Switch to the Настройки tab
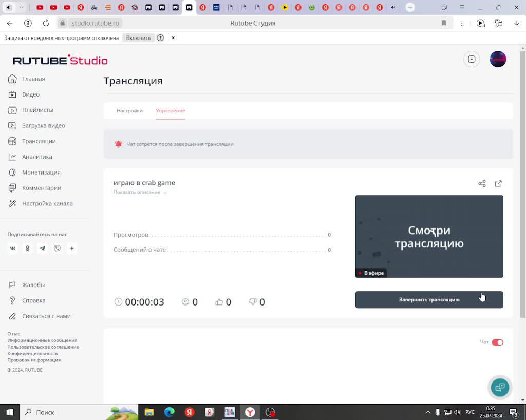The image size is (526, 420). (x=129, y=111)
